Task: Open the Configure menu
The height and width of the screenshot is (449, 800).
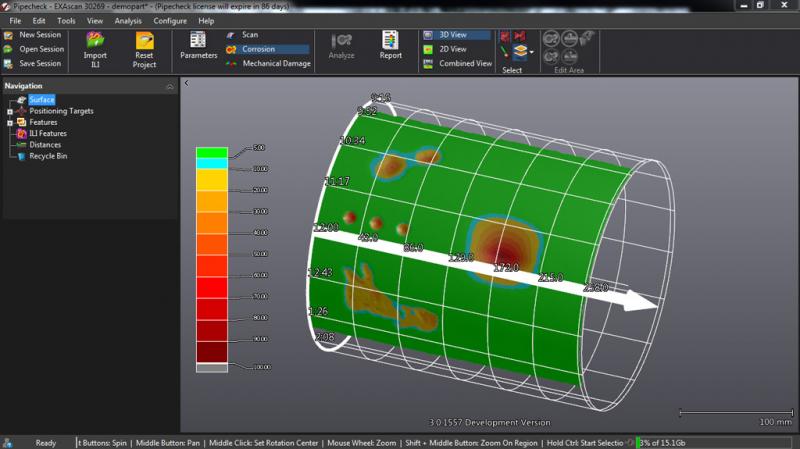Action: [x=169, y=20]
